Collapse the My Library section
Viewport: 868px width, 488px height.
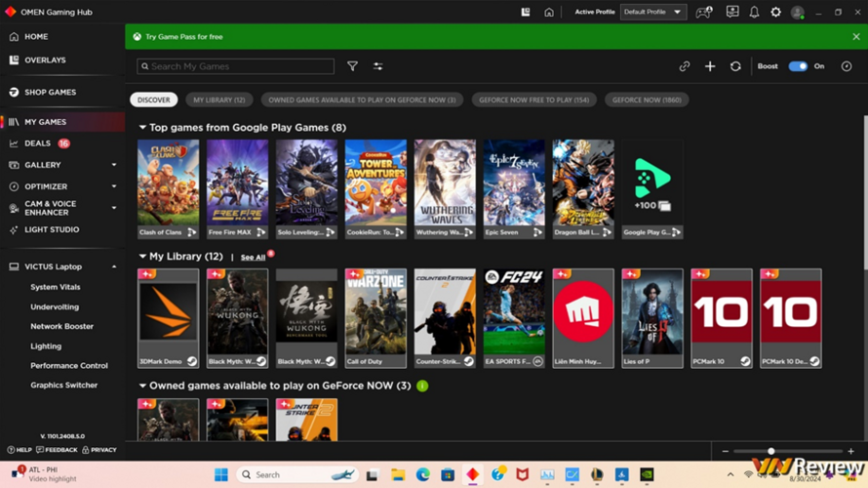[142, 257]
